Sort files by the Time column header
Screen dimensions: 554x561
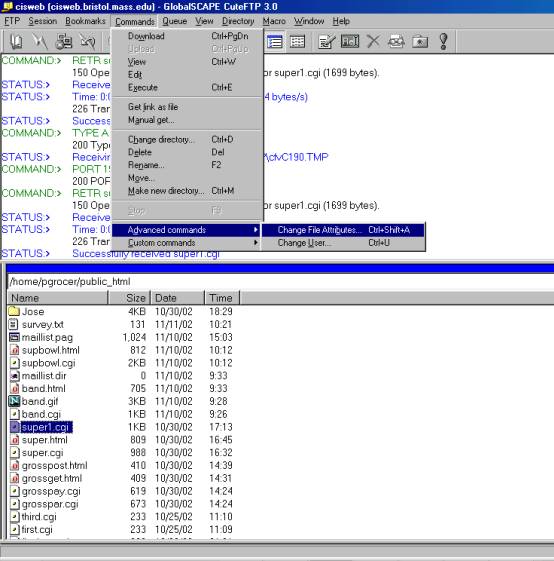(222, 298)
